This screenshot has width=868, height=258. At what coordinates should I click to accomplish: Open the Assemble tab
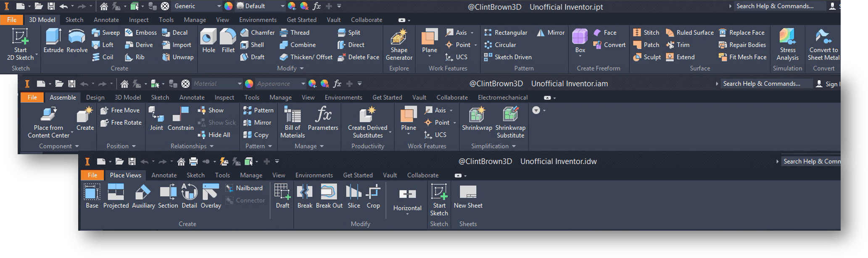point(63,97)
